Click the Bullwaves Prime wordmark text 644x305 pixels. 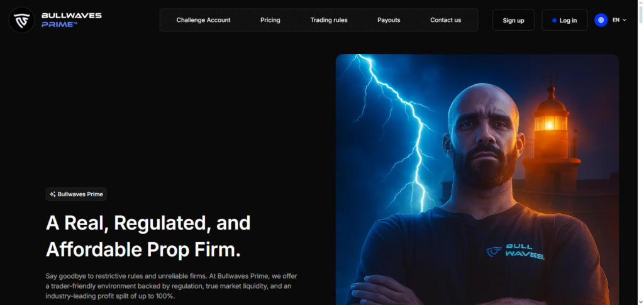pyautogui.click(x=71, y=20)
